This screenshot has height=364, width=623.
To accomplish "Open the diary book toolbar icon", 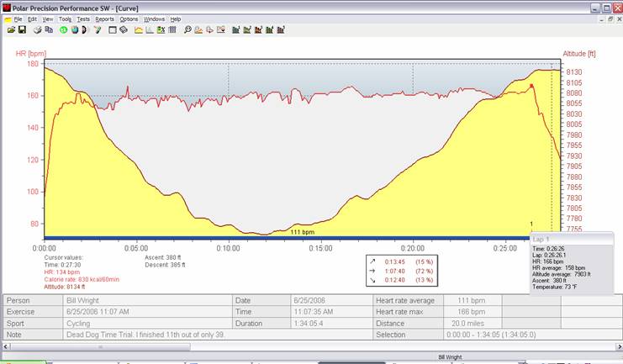I will [124, 29].
